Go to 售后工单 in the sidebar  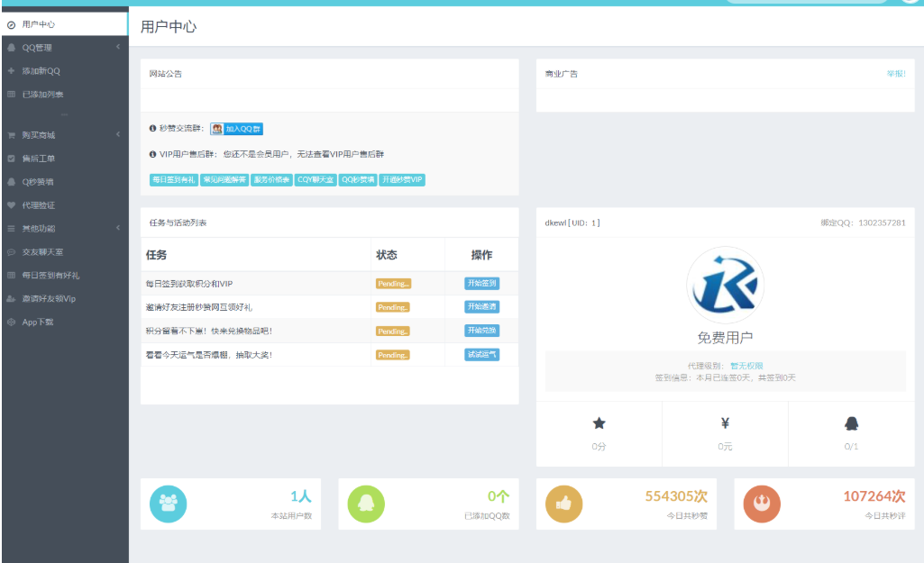38,159
